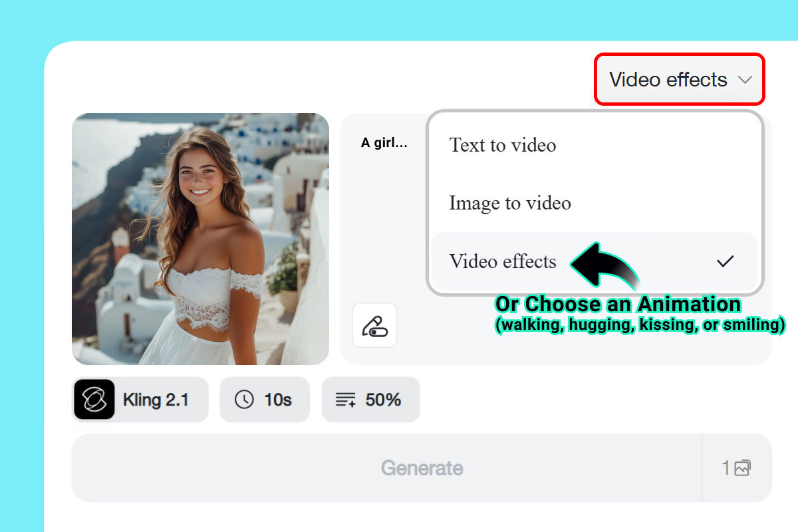Screen dimensions: 798x532
Task: Choose Image to video from the list
Action: pos(510,203)
